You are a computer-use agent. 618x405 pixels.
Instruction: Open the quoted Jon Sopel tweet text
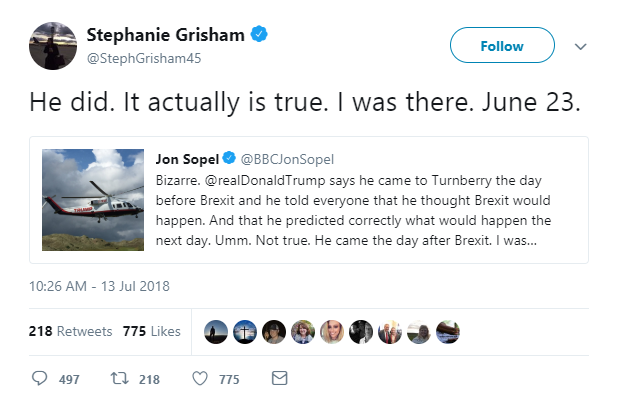(353, 210)
